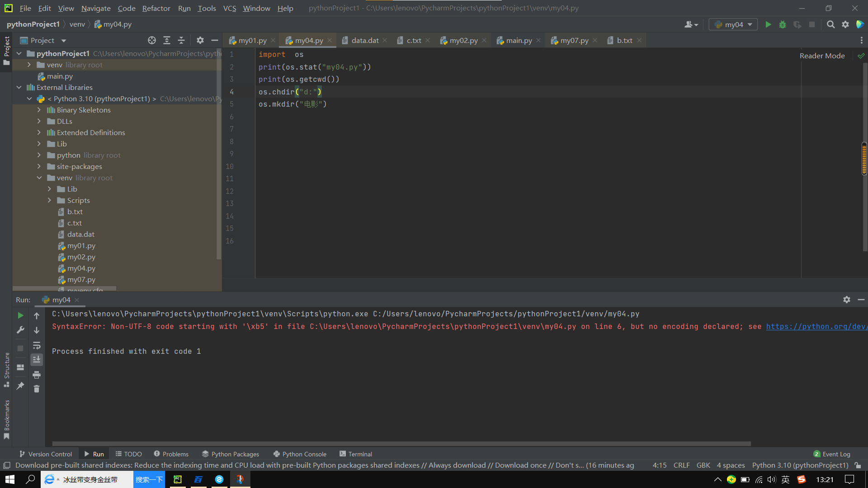Open my02.py in the project tree
This screenshot has width=868, height=488.
pos(81,257)
